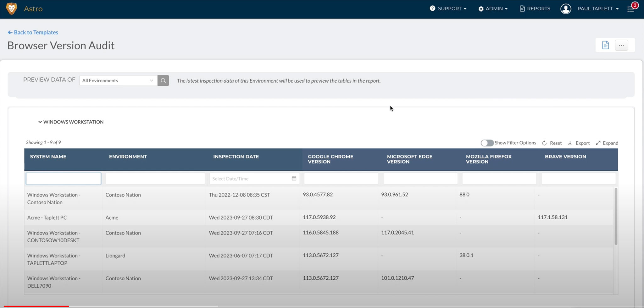Click Edge version 93.0.961.52
The image size is (644, 308).
(394, 195)
